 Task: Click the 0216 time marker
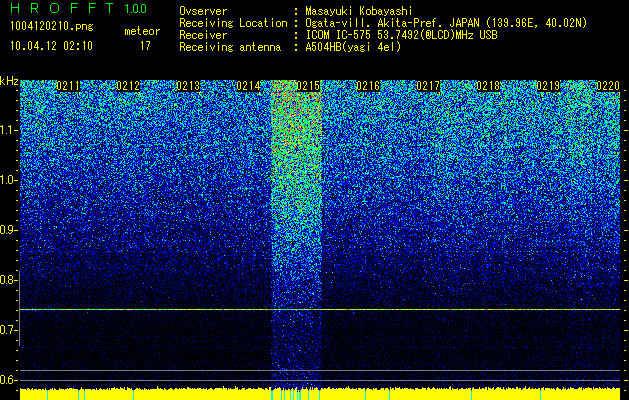coord(368,86)
